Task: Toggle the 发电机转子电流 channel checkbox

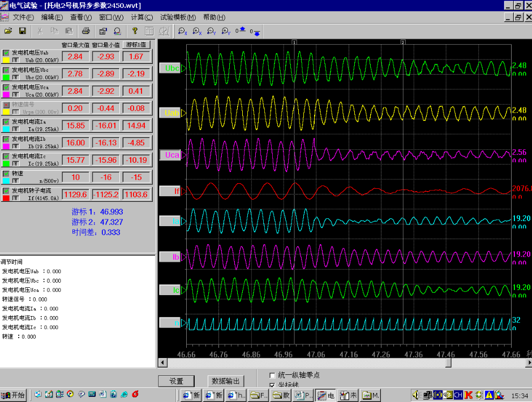Action: pos(6,191)
